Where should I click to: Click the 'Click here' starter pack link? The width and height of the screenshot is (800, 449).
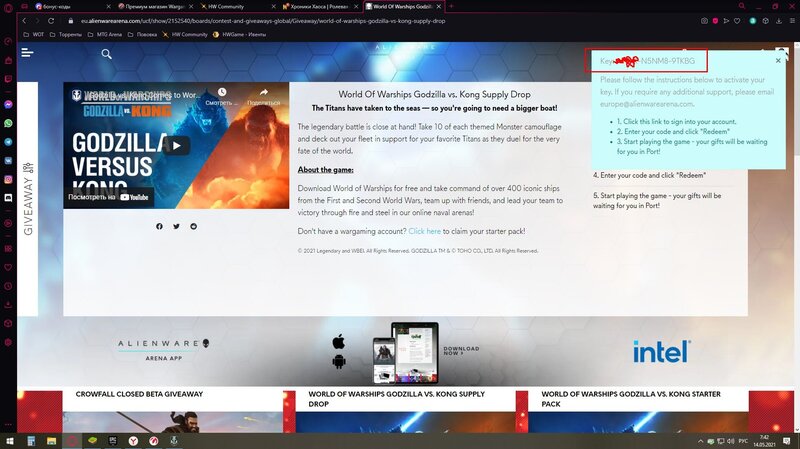click(x=424, y=231)
